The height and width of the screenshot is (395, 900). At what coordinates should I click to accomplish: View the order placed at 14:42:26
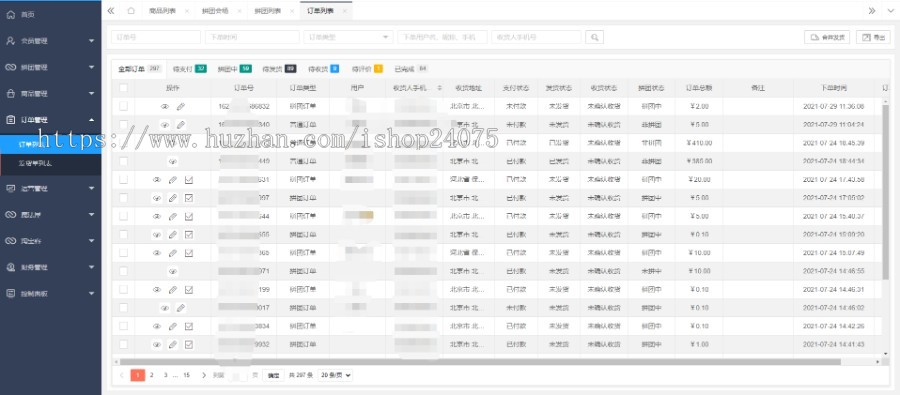(157, 326)
